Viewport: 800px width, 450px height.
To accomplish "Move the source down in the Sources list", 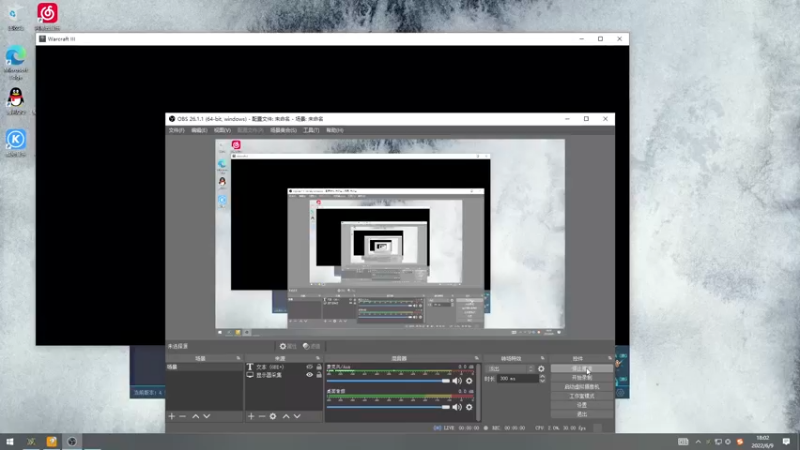I will coord(297,416).
